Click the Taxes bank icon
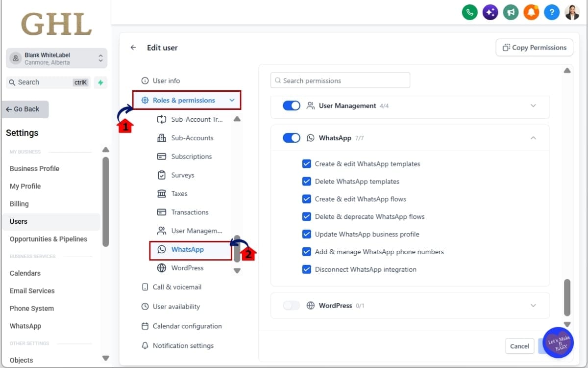This screenshot has height=368, width=588. pyautogui.click(x=162, y=194)
